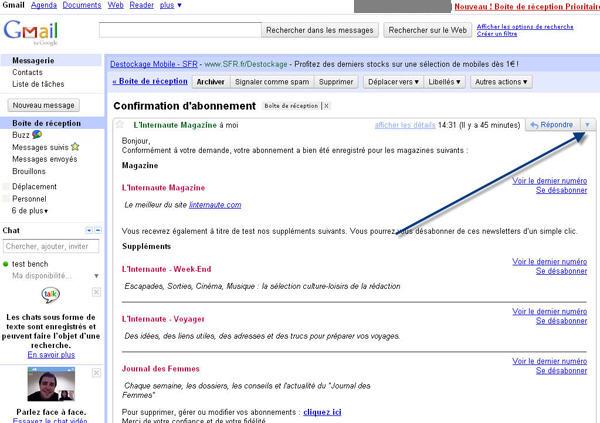The height and width of the screenshot is (423, 600).
Task: Select Messagerie in the sidebar
Action: pos(33,60)
